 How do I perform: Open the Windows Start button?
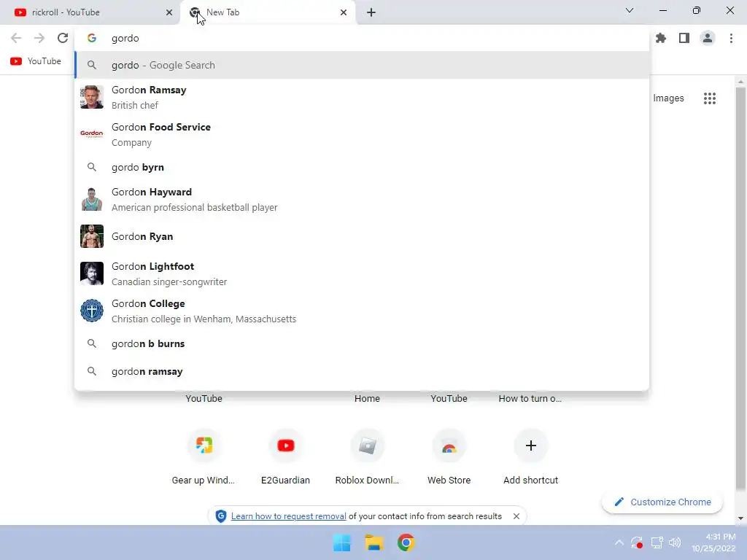tap(342, 542)
